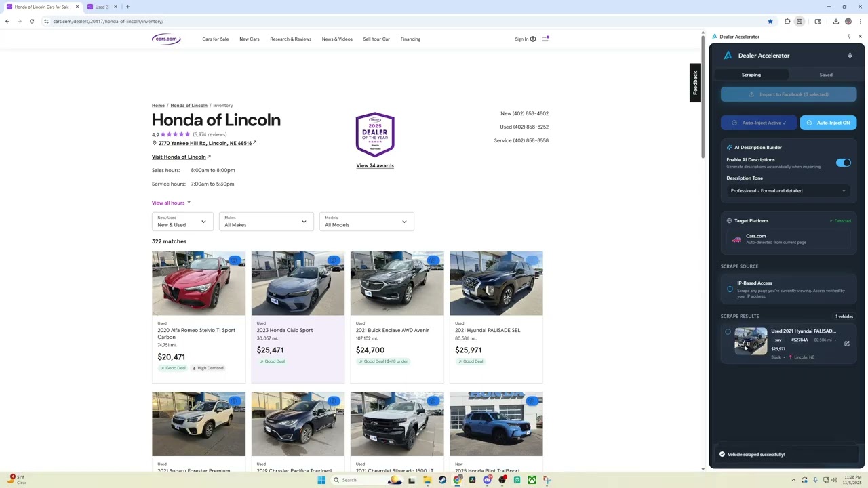Open Dealer Accelerator settings gear

tap(850, 56)
